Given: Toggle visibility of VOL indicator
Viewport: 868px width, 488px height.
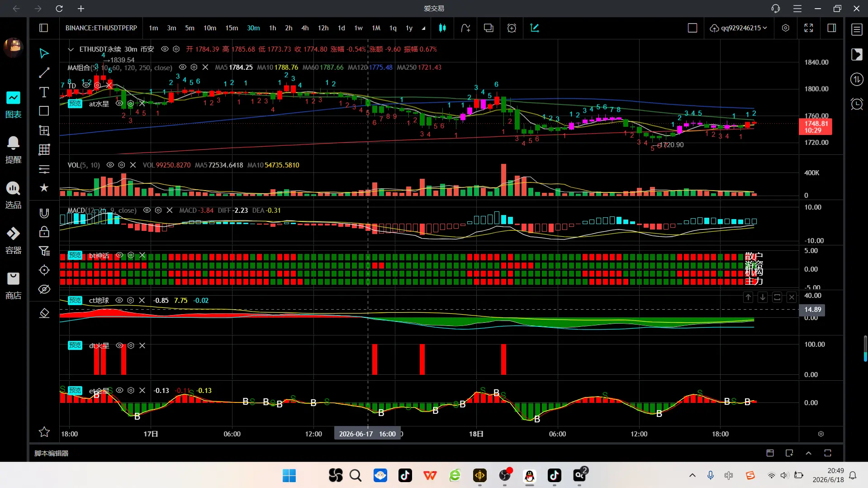Looking at the screenshot, I should 110,165.
